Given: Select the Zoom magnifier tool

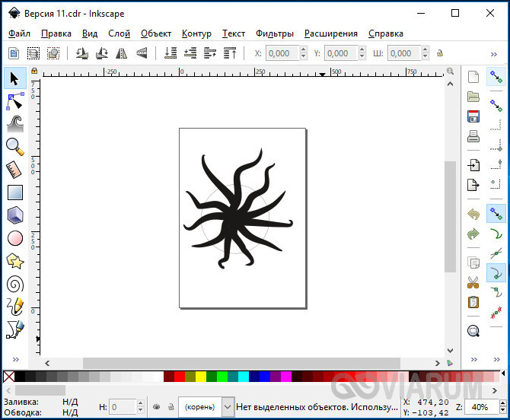Looking at the screenshot, I should pyautogui.click(x=15, y=147).
